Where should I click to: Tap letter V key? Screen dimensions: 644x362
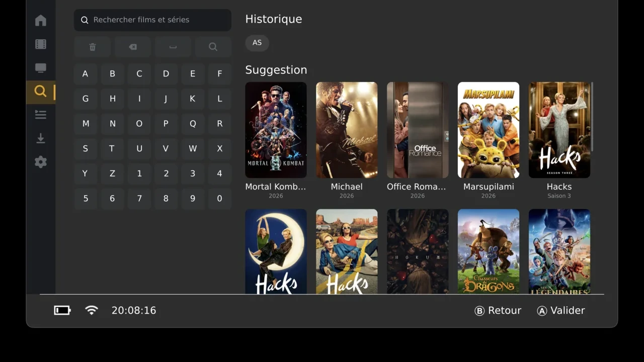pos(166,149)
